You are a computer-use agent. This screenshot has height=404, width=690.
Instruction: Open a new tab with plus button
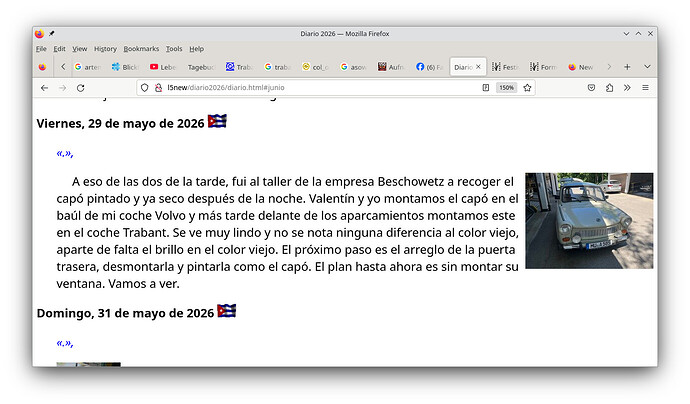627,67
